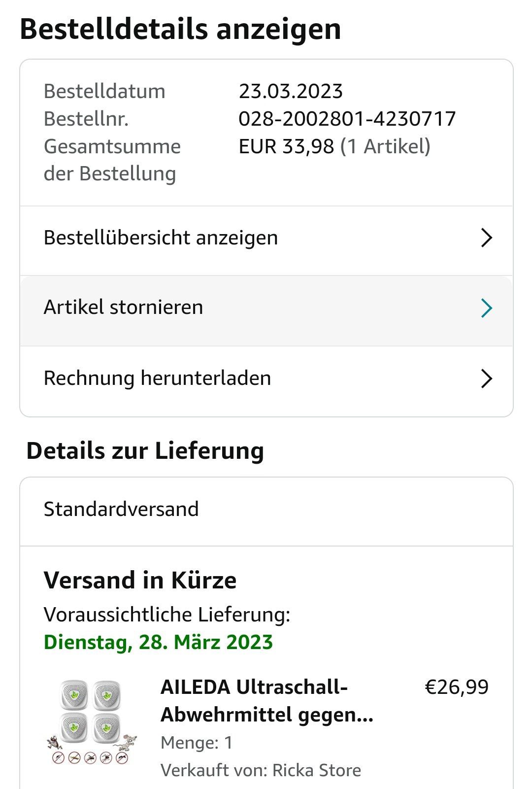
Task: Tap the Standardversand shipping method row
Action: 121,510
